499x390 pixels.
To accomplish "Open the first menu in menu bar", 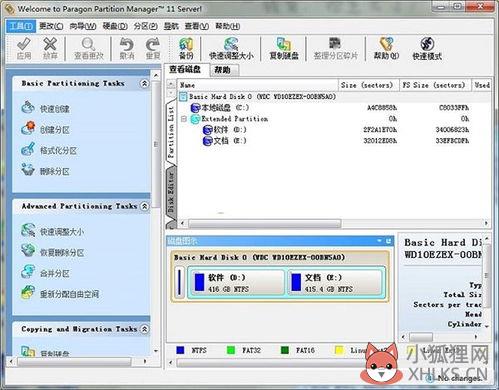I will point(21,26).
